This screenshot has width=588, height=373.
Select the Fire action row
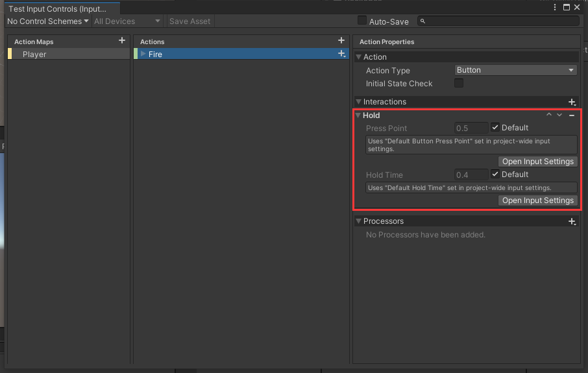241,54
